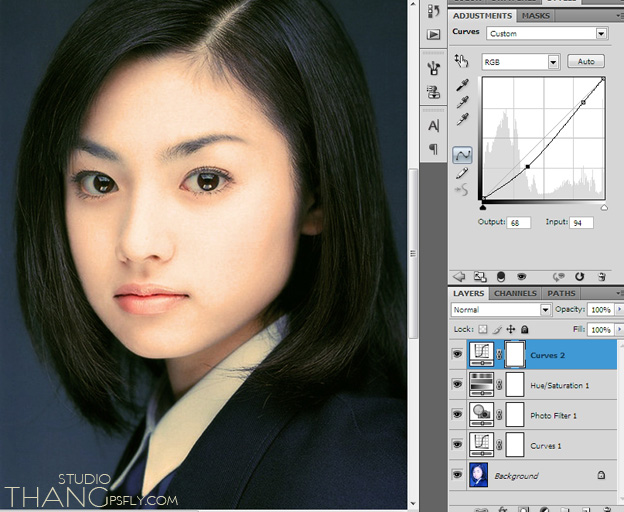
Task: Toggle lock transparent pixels
Action: tap(483, 329)
